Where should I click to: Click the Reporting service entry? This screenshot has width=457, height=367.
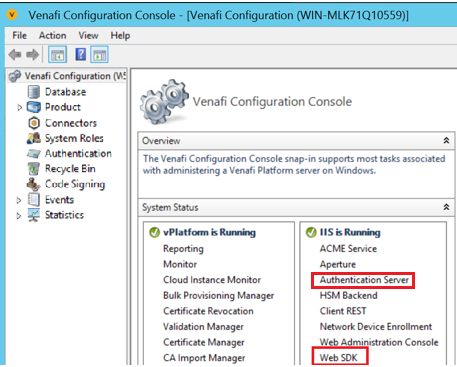(x=183, y=249)
